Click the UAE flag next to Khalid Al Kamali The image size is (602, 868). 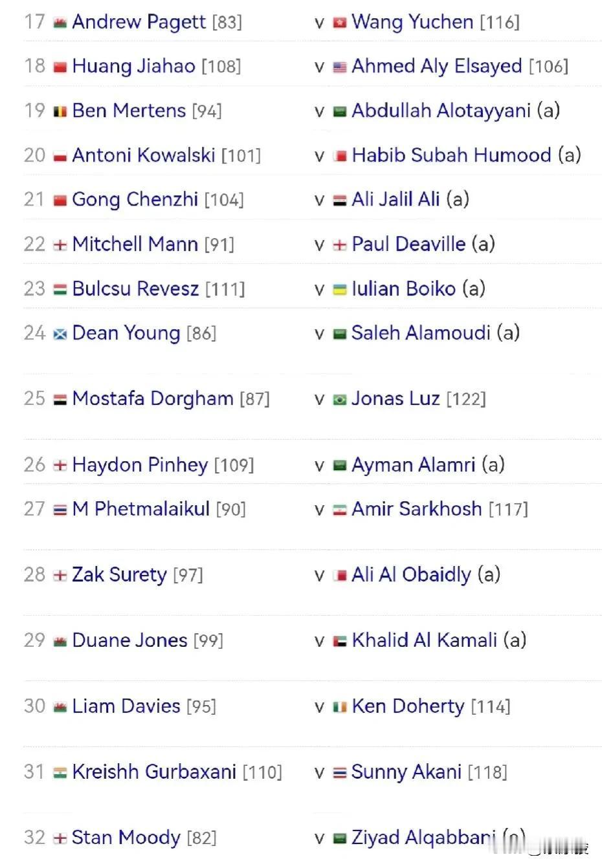pos(340,642)
